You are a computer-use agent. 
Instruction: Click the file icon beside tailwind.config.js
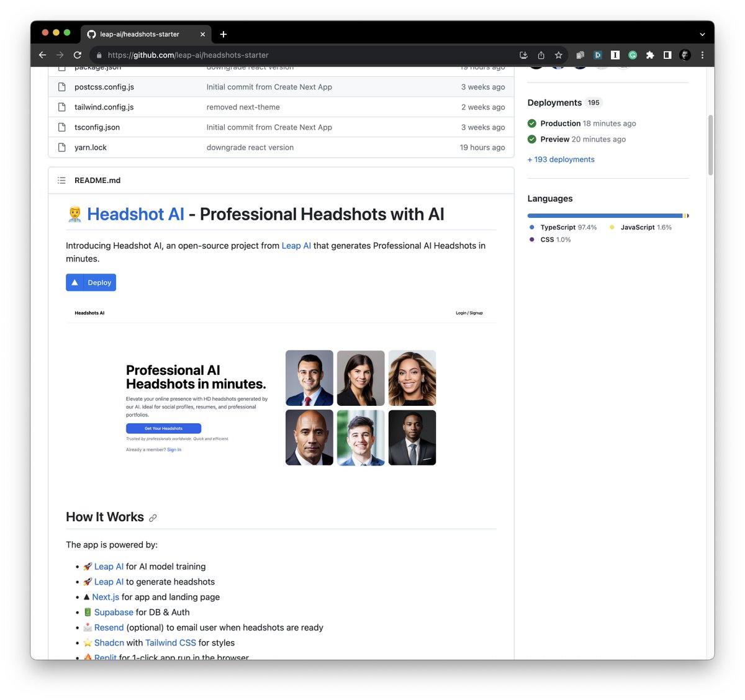coord(61,107)
